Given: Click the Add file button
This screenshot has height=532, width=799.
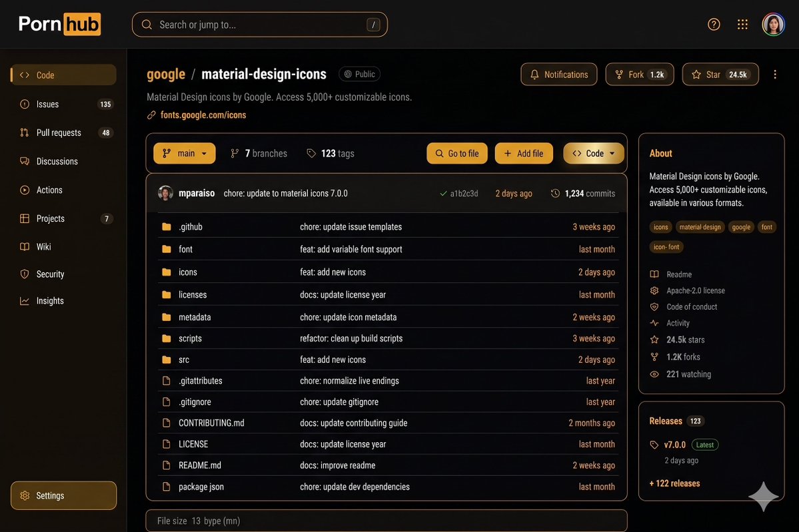Looking at the screenshot, I should tap(523, 153).
